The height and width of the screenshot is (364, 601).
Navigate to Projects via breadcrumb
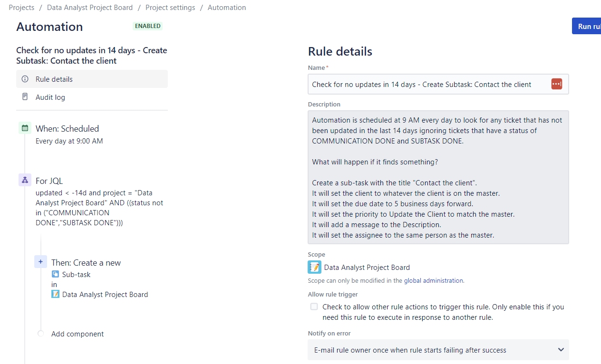click(x=21, y=7)
